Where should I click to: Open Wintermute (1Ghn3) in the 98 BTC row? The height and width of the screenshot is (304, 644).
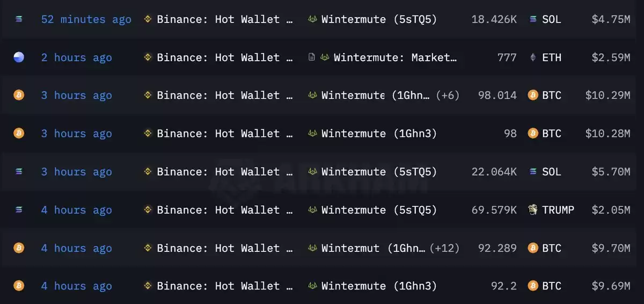point(379,134)
